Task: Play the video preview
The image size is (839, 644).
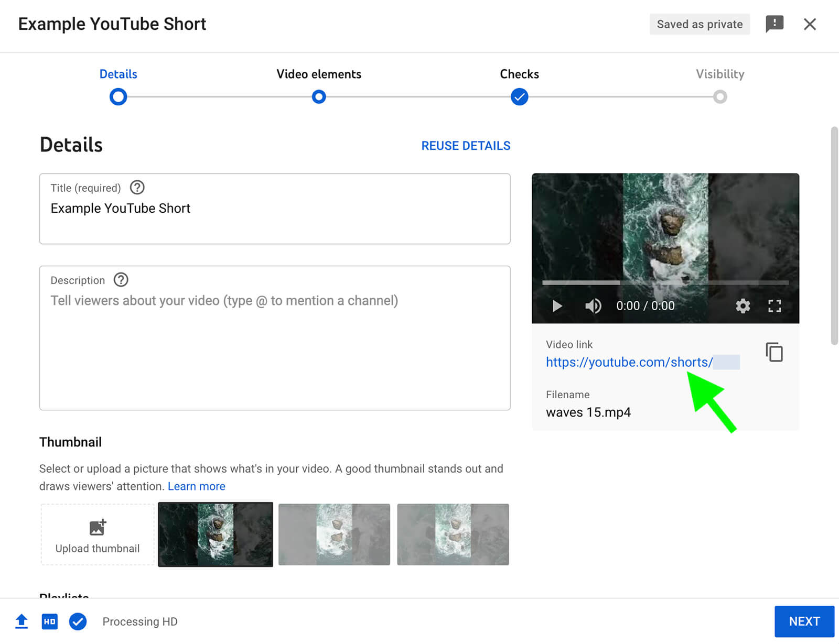Action: pos(556,305)
